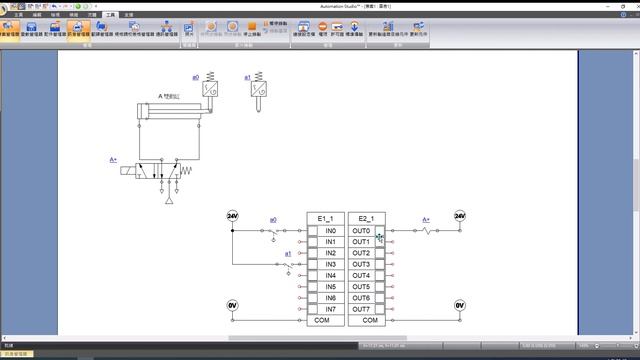Toggle the OUT4 indicator box on E2_1

(380, 276)
